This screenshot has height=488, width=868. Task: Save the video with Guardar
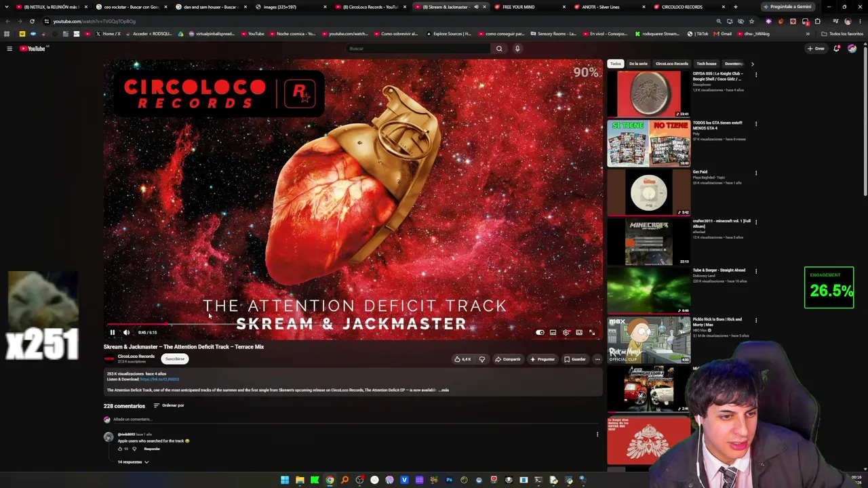(575, 359)
